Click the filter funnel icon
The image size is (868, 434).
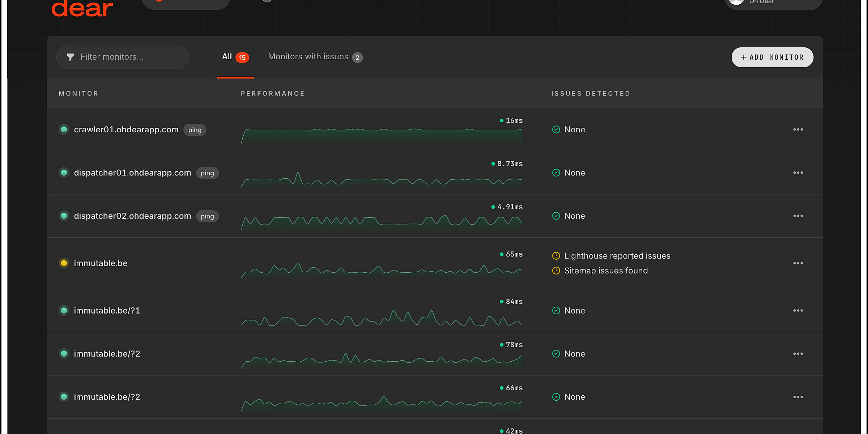point(71,57)
